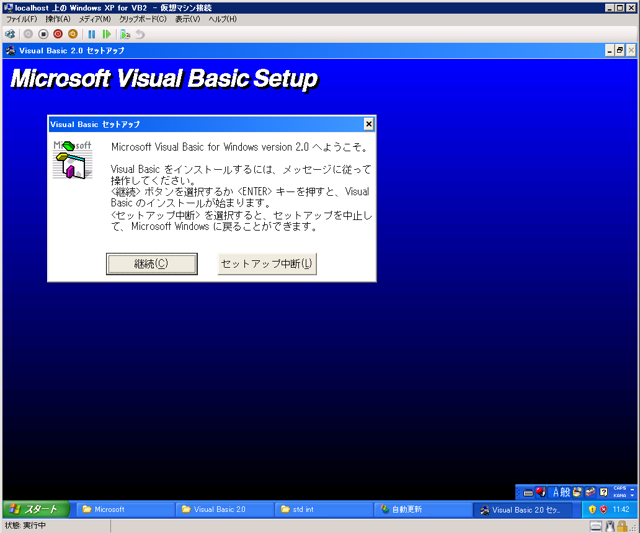Click the red shield security alert tray icon

tap(604, 509)
